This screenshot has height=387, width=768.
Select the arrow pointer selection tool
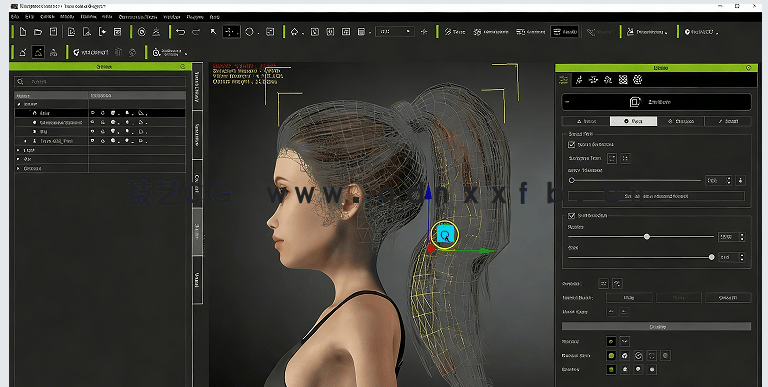(213, 32)
